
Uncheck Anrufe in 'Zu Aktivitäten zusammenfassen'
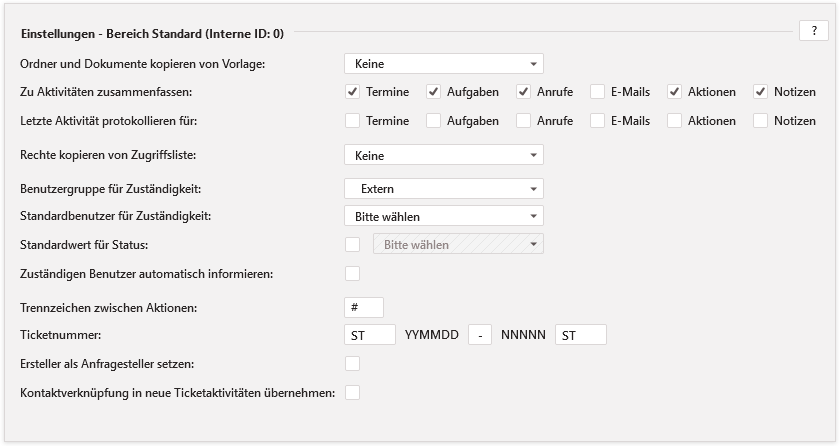pyautogui.click(x=523, y=92)
